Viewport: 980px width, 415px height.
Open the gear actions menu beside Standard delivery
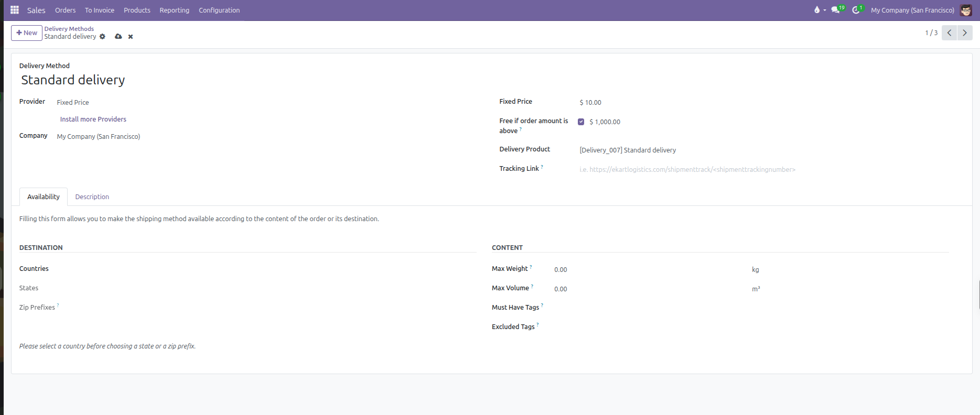point(102,37)
